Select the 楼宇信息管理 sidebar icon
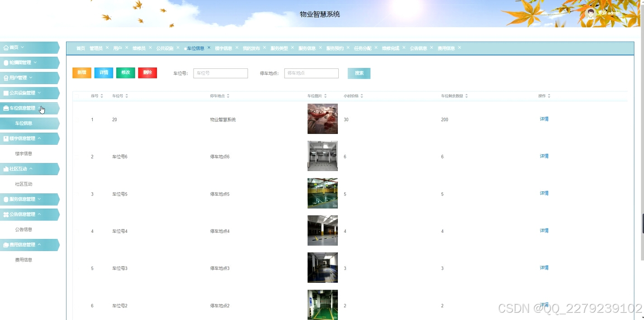The width and height of the screenshot is (644, 320). [6, 139]
